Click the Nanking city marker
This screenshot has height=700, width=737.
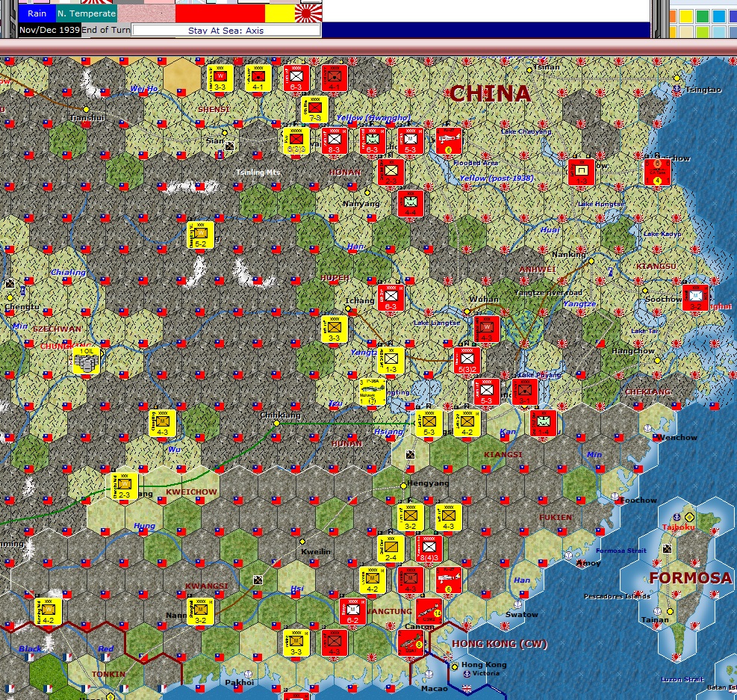point(591,261)
